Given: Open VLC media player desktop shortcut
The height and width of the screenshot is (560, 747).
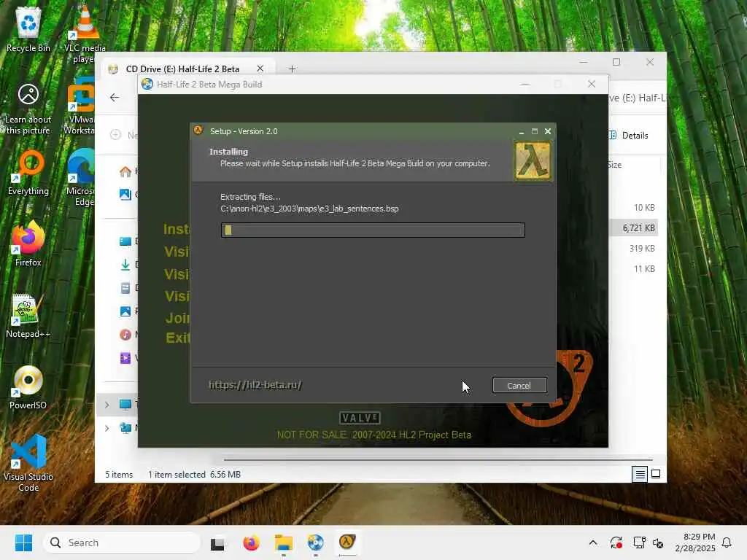Looking at the screenshot, I should click(85, 34).
